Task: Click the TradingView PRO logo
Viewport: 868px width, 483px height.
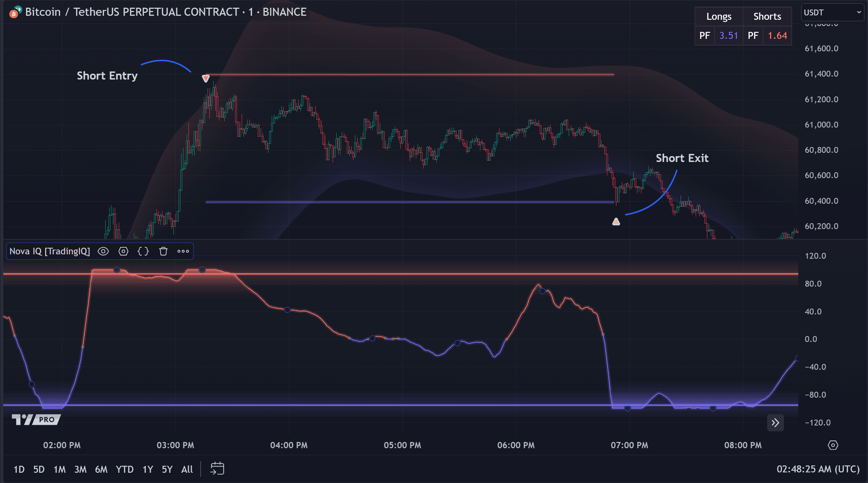Action: tap(36, 420)
